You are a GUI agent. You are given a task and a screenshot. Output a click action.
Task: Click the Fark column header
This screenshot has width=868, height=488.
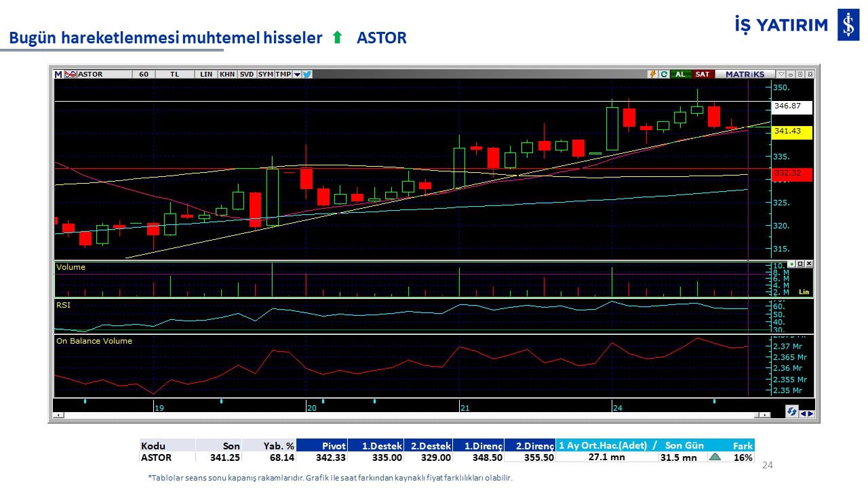pos(743,445)
